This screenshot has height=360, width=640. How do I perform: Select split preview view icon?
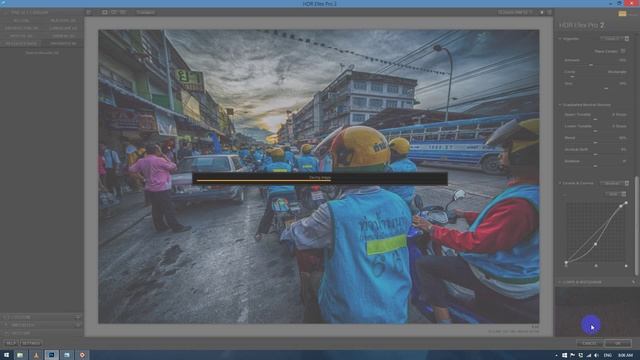(114, 13)
